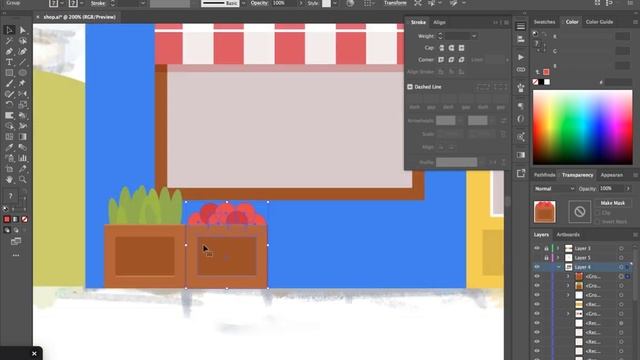Activate the Type tool
The image size is (640, 360).
coord(9,62)
